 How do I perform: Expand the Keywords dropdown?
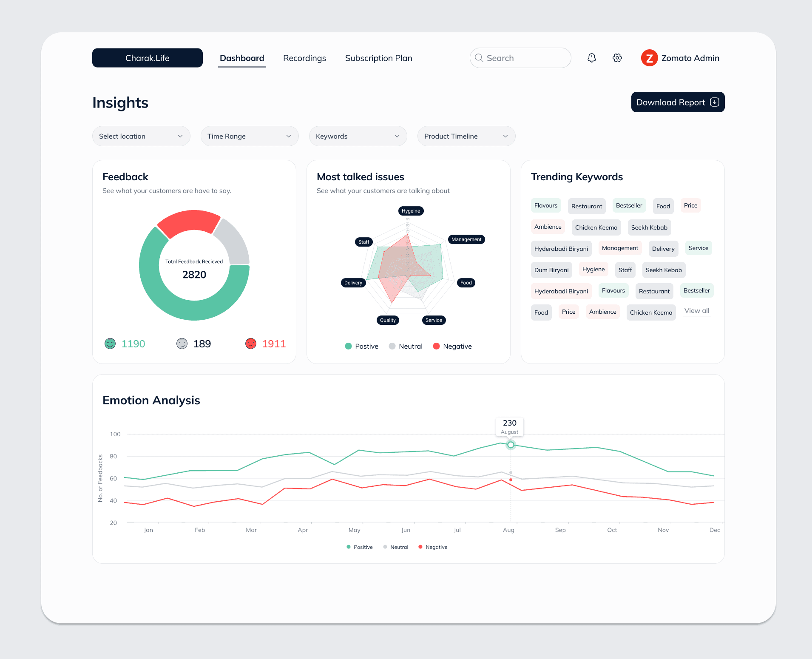point(358,136)
